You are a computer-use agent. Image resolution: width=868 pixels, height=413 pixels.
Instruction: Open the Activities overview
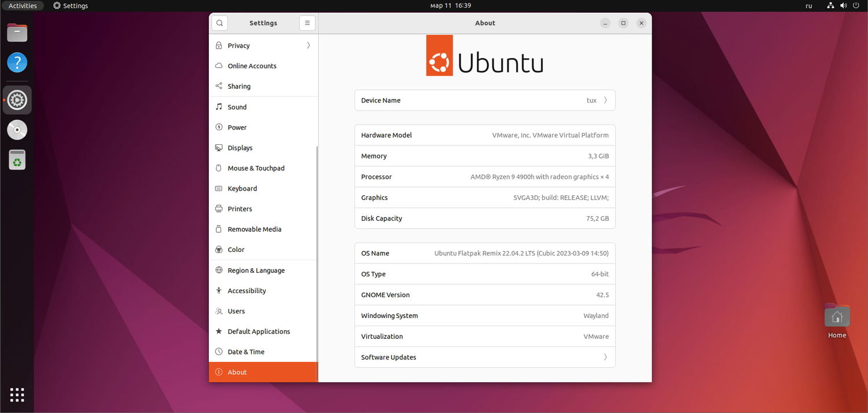[x=23, y=6]
